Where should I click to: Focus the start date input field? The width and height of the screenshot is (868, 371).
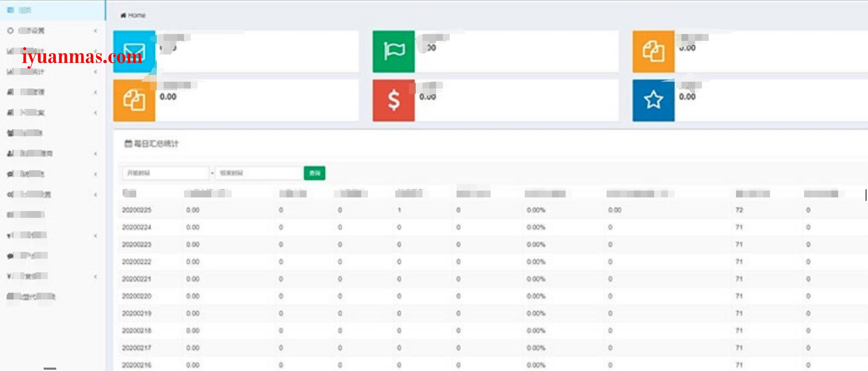coord(166,173)
